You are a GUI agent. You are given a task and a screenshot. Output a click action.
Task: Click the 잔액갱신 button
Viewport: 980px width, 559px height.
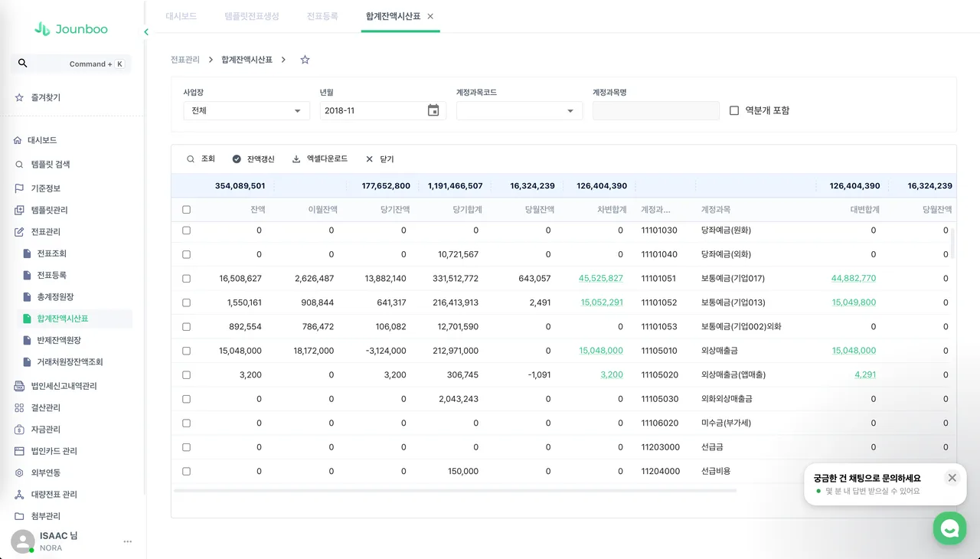point(253,159)
